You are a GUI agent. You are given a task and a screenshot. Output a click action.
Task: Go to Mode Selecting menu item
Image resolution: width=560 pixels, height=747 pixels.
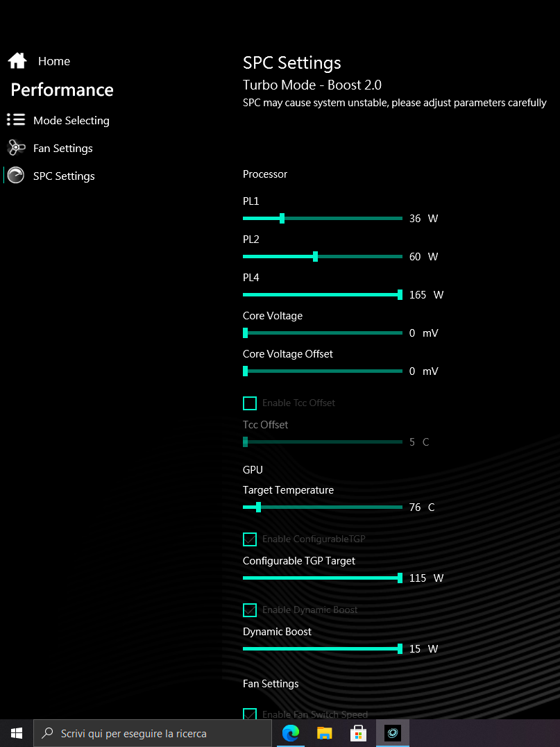[71, 121]
